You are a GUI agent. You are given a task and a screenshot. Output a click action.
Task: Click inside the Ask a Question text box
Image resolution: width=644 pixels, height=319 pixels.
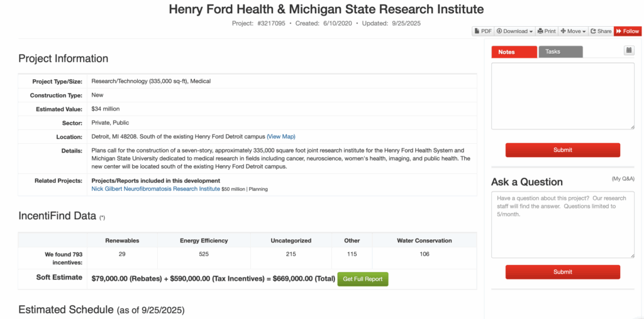pyautogui.click(x=562, y=225)
